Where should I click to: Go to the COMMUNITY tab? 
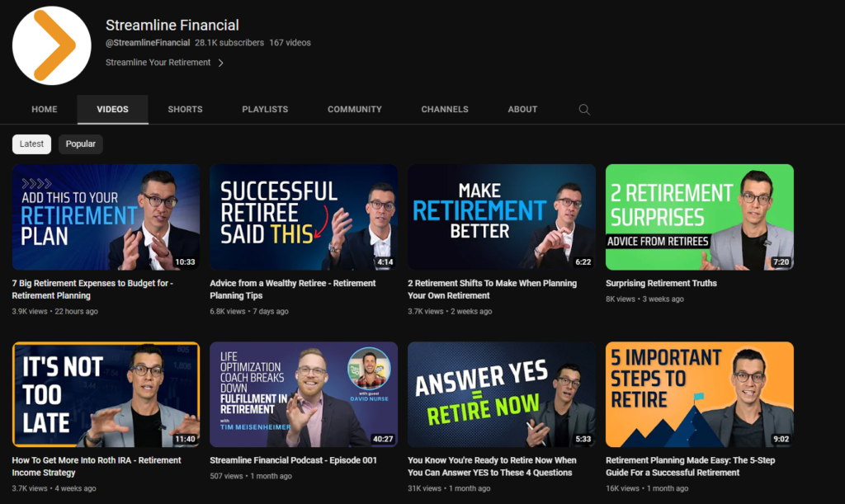tap(355, 110)
